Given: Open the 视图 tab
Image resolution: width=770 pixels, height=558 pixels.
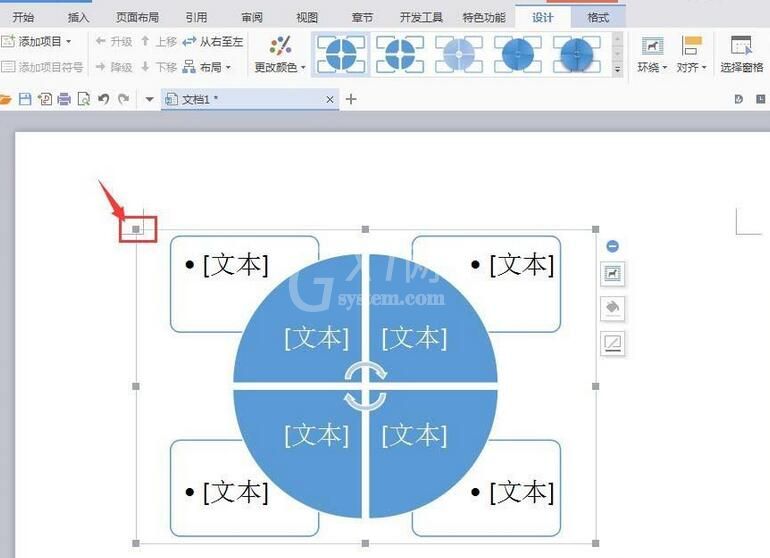Looking at the screenshot, I should tap(307, 18).
